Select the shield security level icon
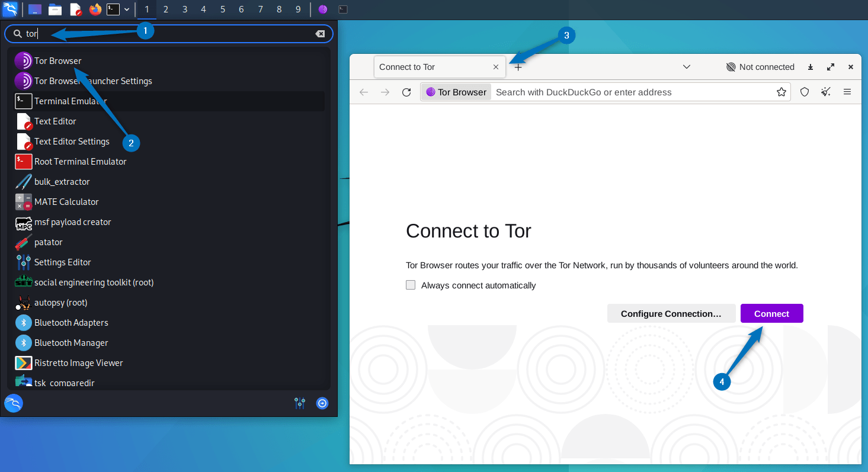868x472 pixels. click(x=805, y=92)
